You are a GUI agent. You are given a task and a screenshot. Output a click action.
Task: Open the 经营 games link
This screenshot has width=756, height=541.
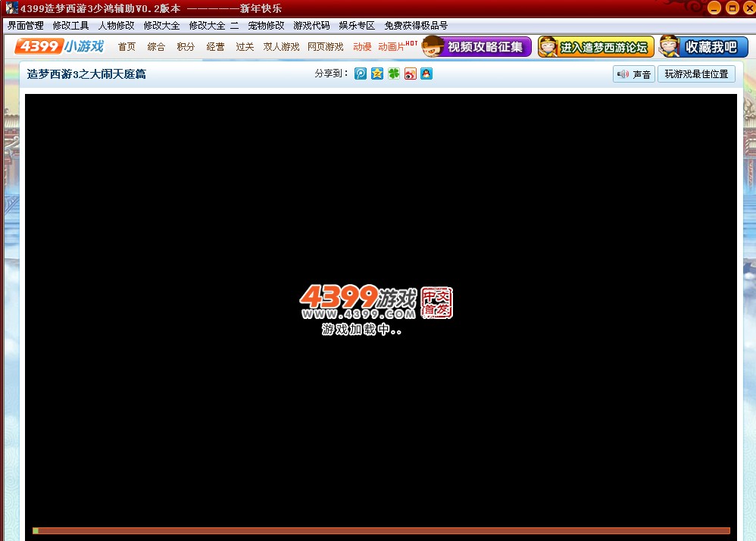(x=215, y=47)
